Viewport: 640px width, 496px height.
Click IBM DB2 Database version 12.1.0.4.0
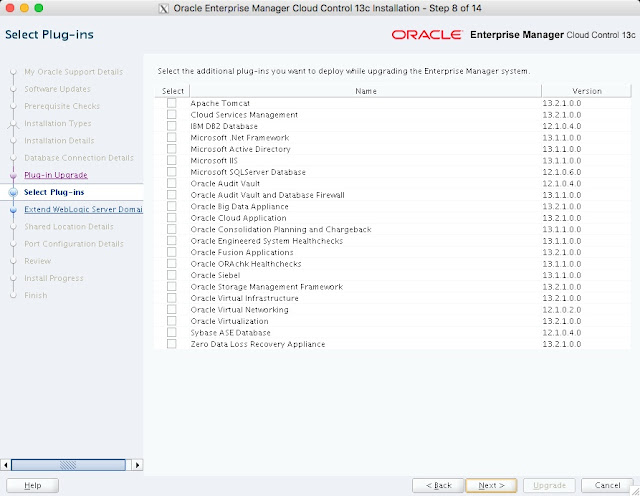tap(562, 126)
